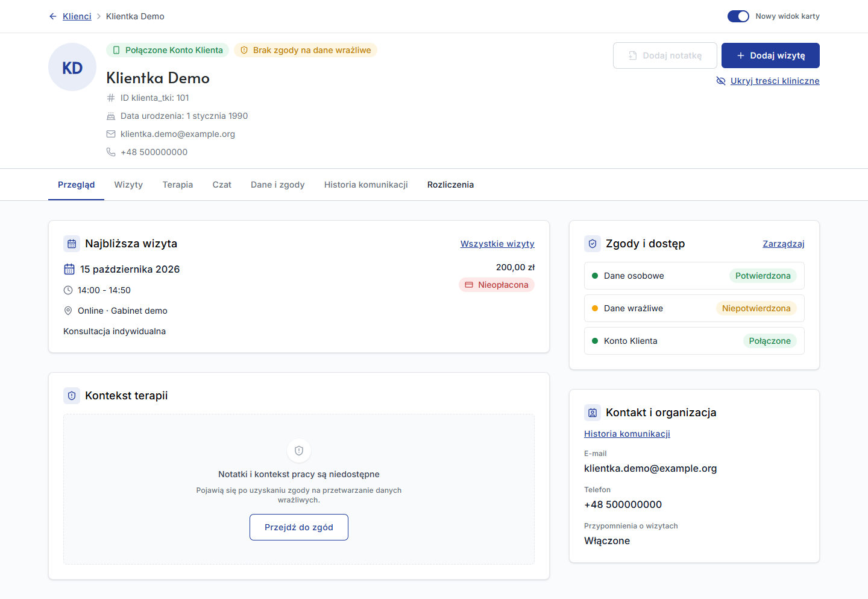Open the Wszystkie wizyty link

point(497,244)
